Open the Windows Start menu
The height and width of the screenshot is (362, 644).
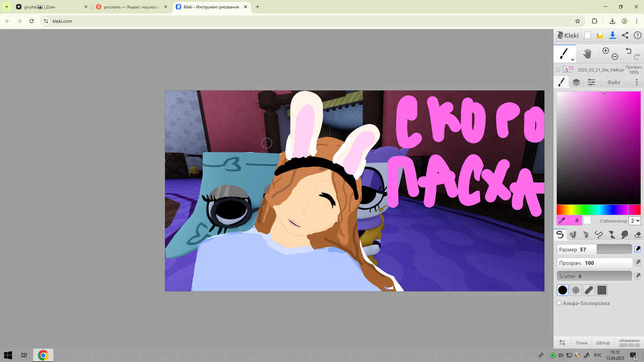[8, 355]
